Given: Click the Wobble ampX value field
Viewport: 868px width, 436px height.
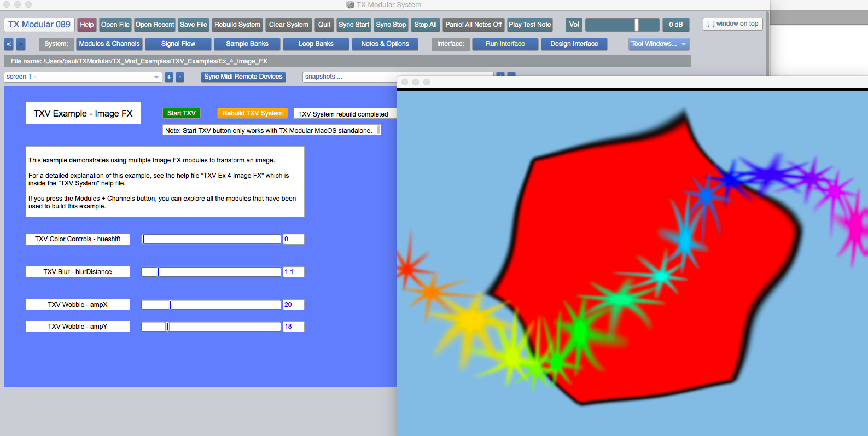Looking at the screenshot, I should [293, 305].
